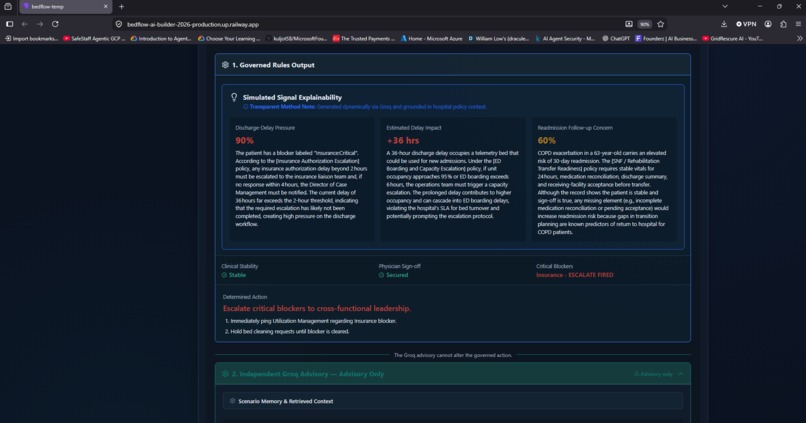Collapse Groq Advisory section with chevron
806x423 pixels.
pos(681,374)
